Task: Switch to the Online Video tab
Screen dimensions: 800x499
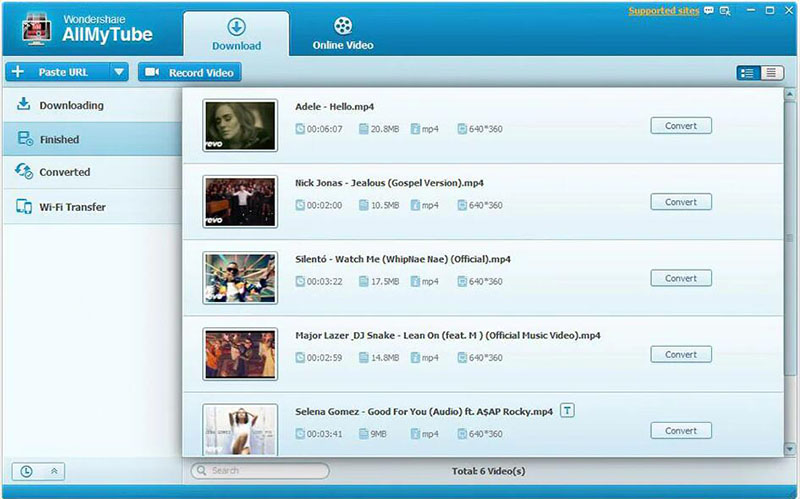Action: click(343, 34)
